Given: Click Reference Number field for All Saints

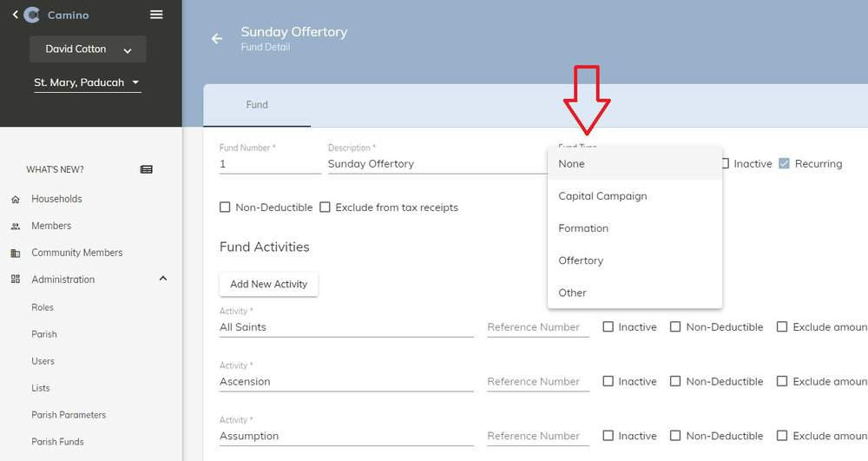Looking at the screenshot, I should click(538, 327).
